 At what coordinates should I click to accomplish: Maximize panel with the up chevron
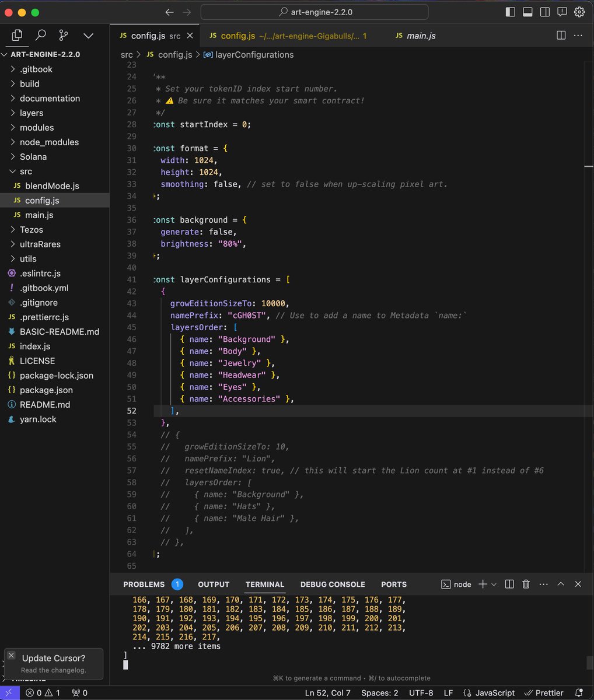click(561, 584)
